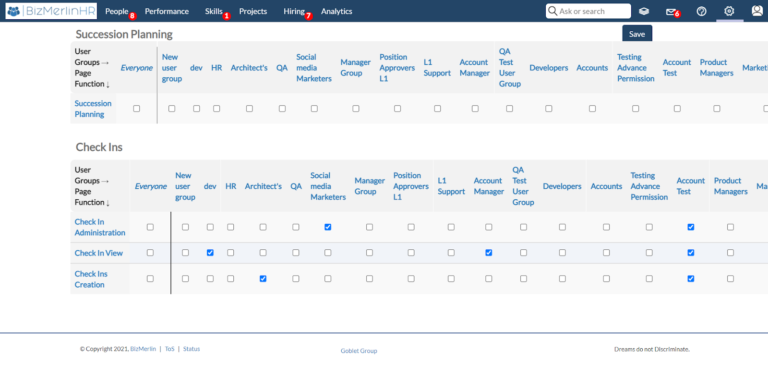Open the Analytics menu
Screen dimensions: 768x377
pos(336,11)
